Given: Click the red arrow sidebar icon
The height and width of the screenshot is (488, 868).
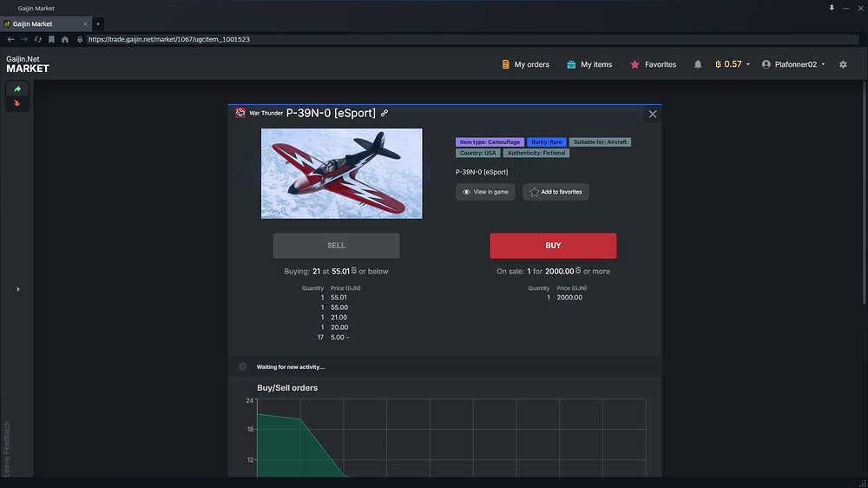Looking at the screenshot, I should [17, 103].
